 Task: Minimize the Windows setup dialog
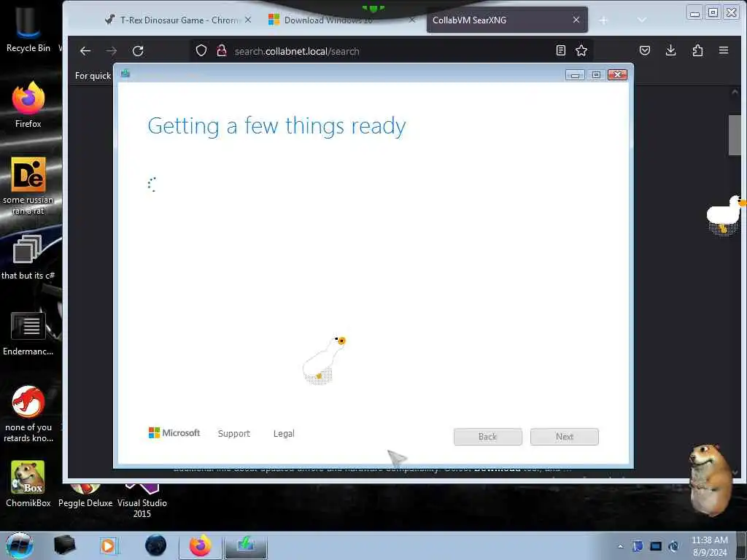pyautogui.click(x=575, y=75)
